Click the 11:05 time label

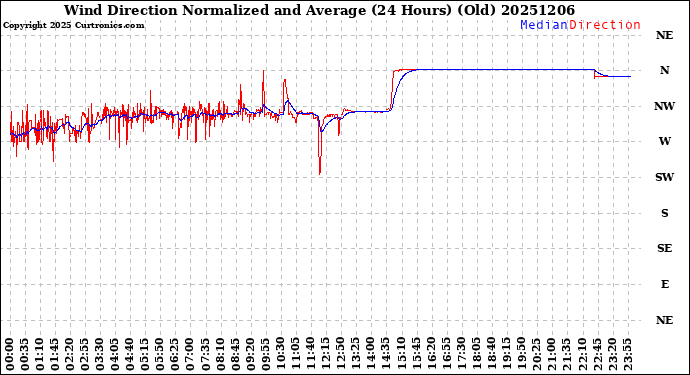[296, 354]
